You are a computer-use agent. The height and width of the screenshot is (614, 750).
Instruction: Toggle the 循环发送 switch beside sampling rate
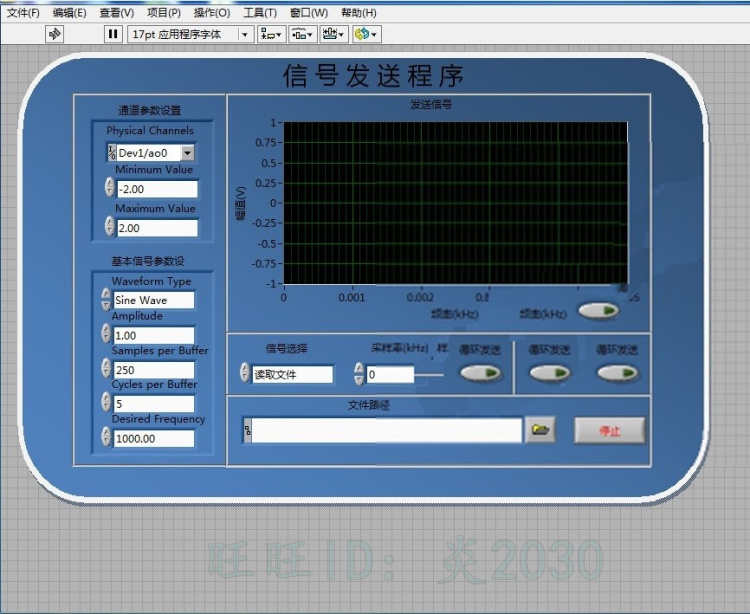pyautogui.click(x=481, y=373)
